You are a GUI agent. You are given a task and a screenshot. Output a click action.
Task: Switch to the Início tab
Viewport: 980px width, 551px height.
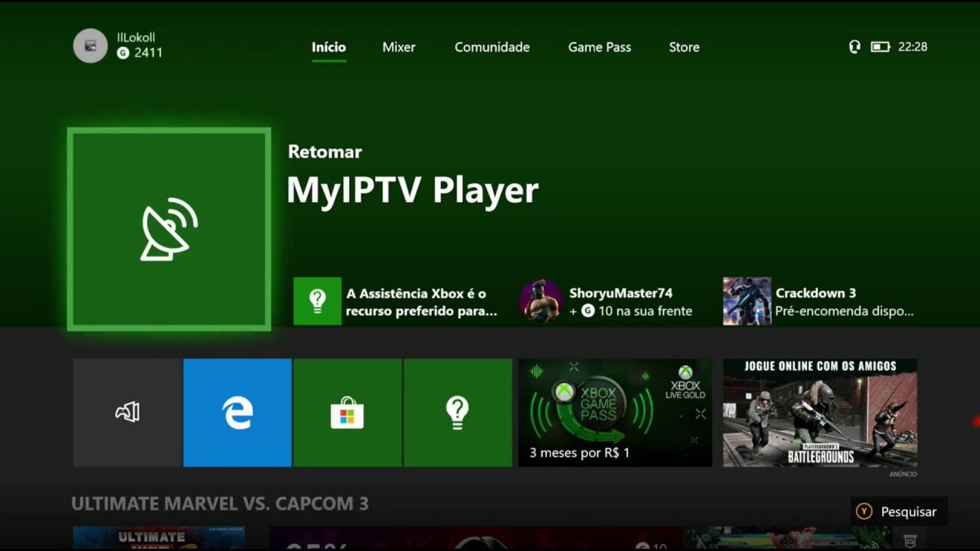click(x=328, y=47)
